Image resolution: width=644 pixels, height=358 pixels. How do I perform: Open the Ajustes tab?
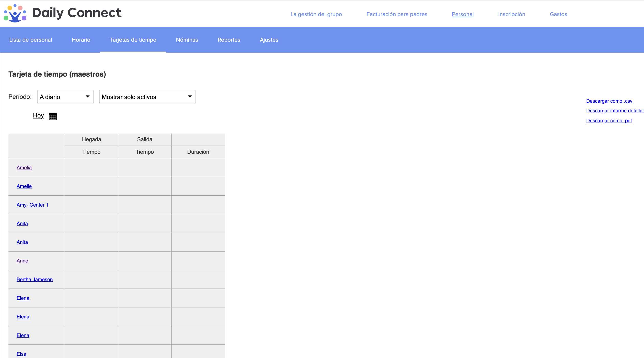click(x=269, y=40)
